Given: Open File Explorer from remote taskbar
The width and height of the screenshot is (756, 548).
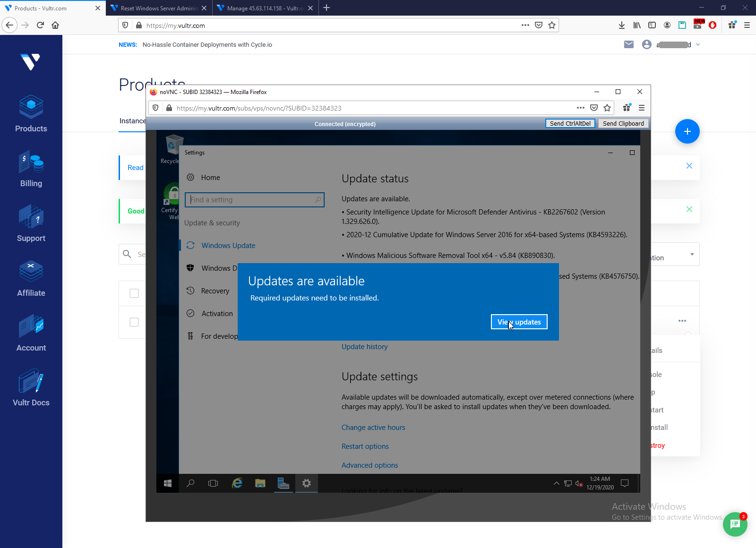Looking at the screenshot, I should click(260, 483).
